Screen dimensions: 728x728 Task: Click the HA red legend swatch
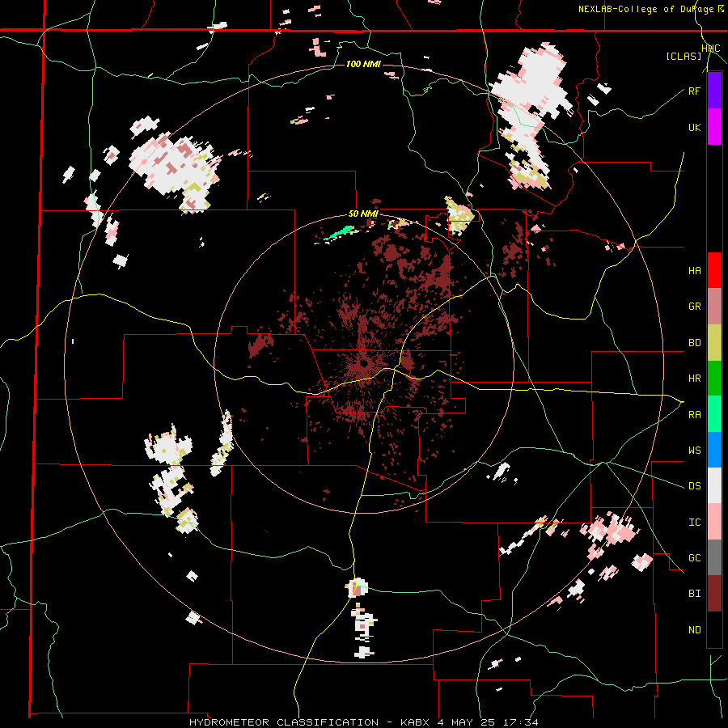click(x=714, y=270)
